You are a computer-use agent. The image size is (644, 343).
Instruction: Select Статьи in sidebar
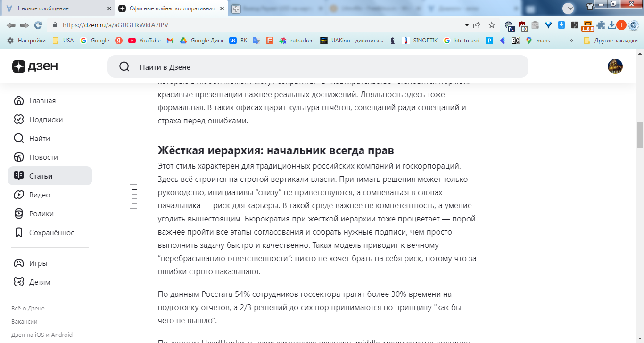pyautogui.click(x=50, y=176)
